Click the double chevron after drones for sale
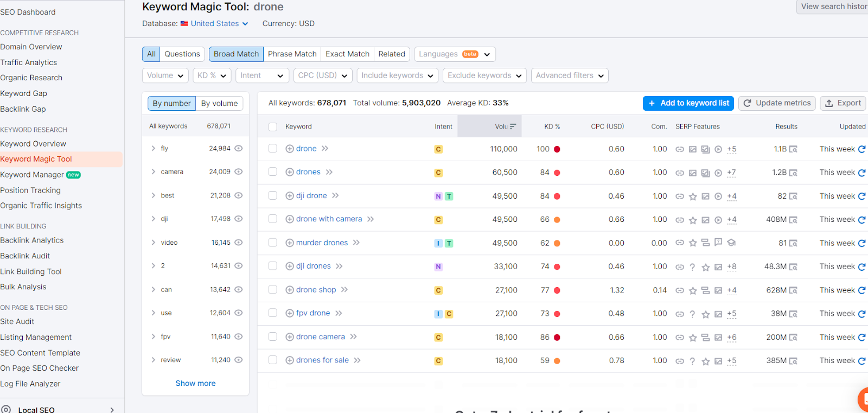Screen dimensions: 868x413 357,360
